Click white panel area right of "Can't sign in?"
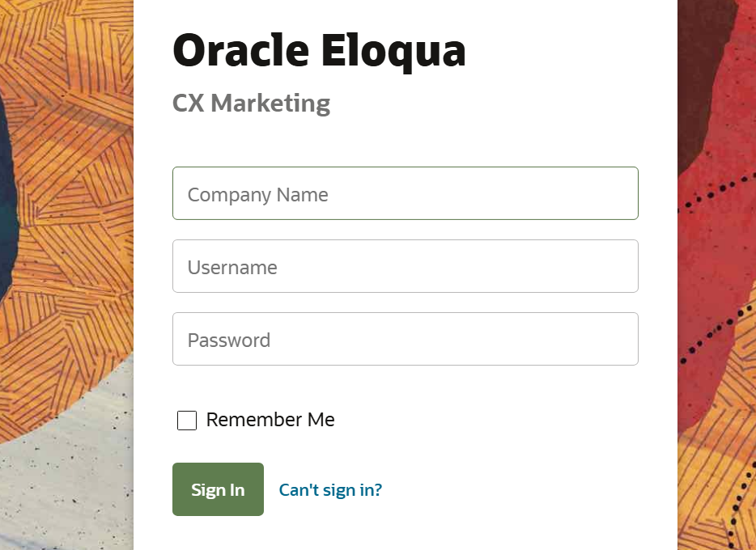This screenshot has width=756, height=550. [x=526, y=489]
